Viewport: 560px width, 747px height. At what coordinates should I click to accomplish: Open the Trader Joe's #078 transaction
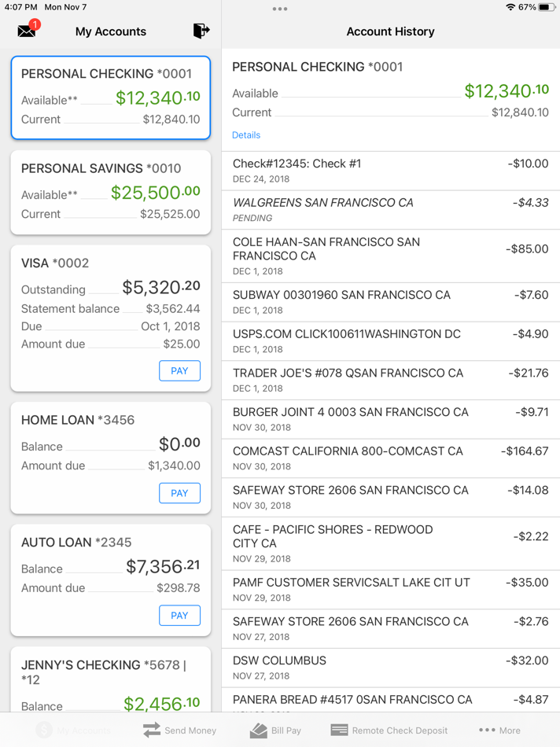coord(391,381)
